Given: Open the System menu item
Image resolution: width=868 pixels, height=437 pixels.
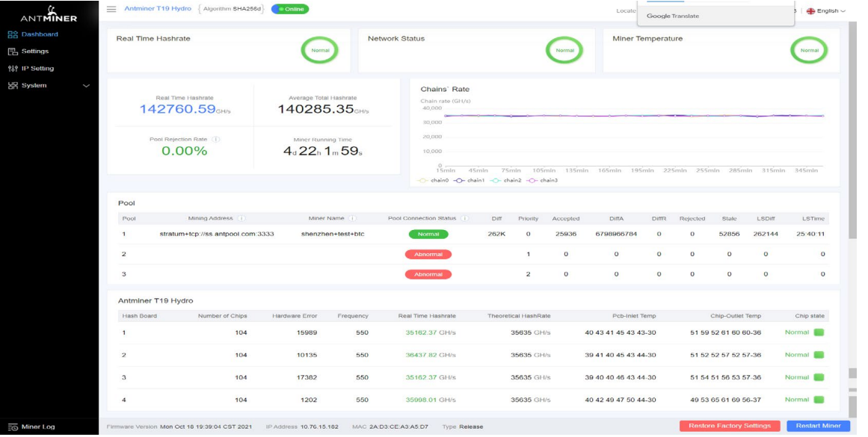Looking at the screenshot, I should (x=34, y=86).
